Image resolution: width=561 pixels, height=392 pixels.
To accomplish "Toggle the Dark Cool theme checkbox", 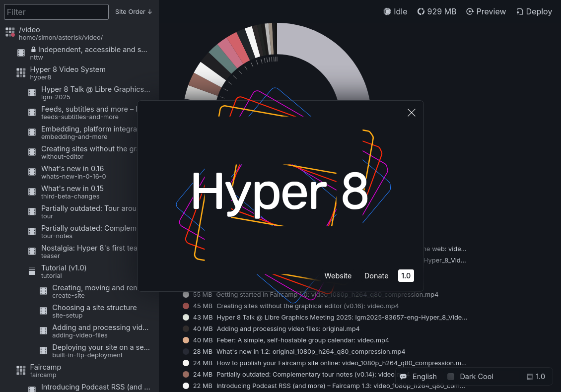I will click(x=450, y=377).
